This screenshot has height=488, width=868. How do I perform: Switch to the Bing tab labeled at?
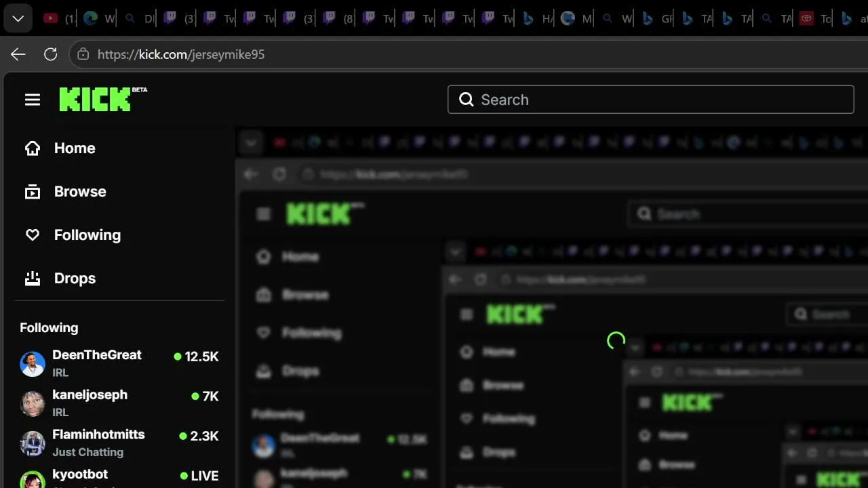[854, 19]
